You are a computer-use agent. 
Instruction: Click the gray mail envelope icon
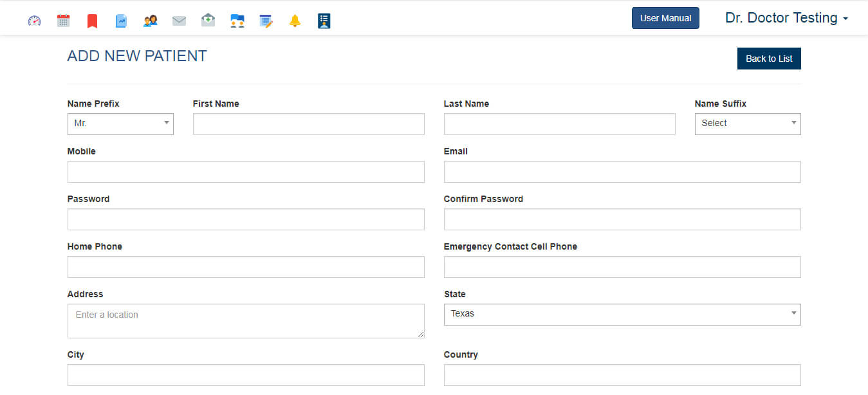click(179, 21)
